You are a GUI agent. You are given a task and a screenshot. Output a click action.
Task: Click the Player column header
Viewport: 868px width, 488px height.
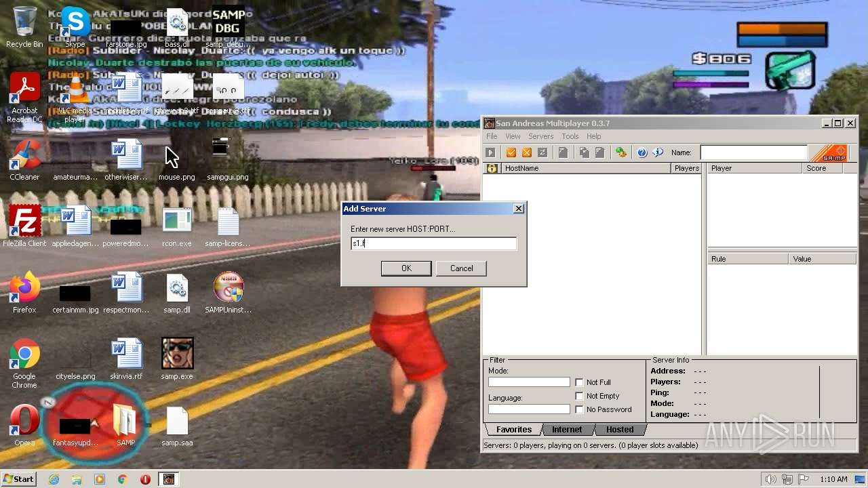(755, 168)
